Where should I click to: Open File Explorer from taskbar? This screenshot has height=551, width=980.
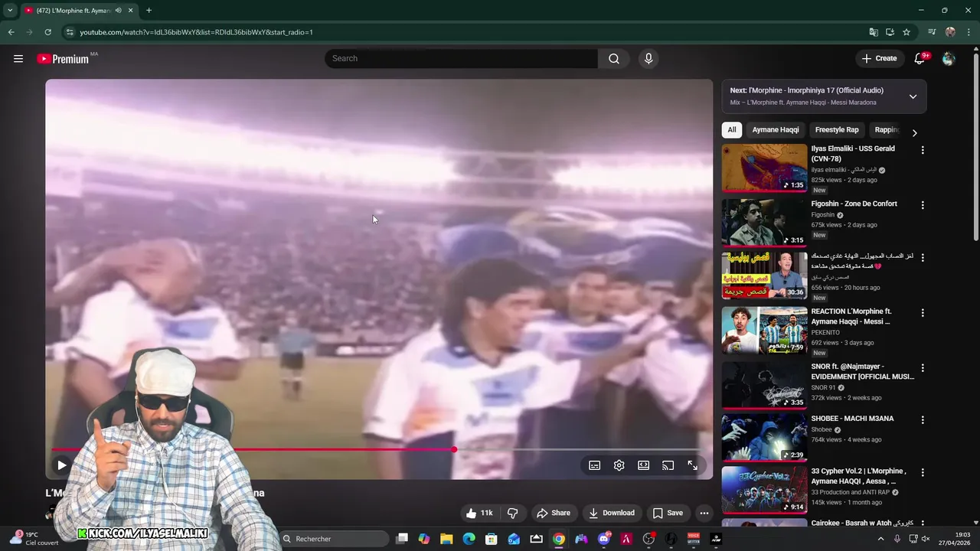coord(446,539)
